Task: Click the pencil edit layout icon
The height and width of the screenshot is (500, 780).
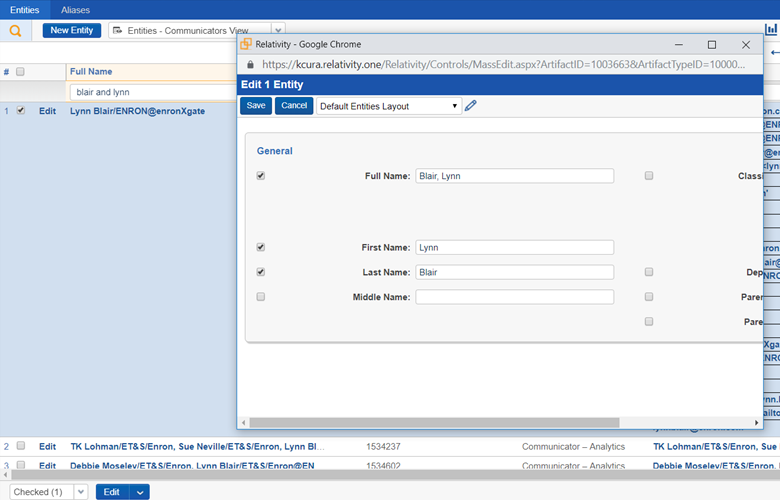Action: point(471,105)
